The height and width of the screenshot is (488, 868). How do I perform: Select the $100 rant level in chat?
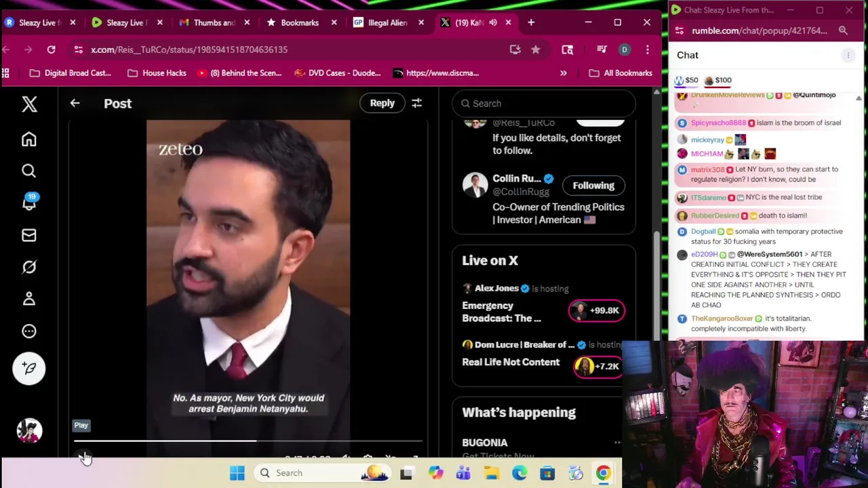[x=717, y=80]
